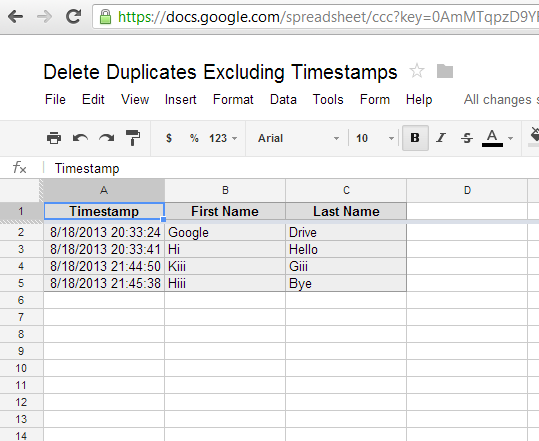Open the Edit menu

93,100
